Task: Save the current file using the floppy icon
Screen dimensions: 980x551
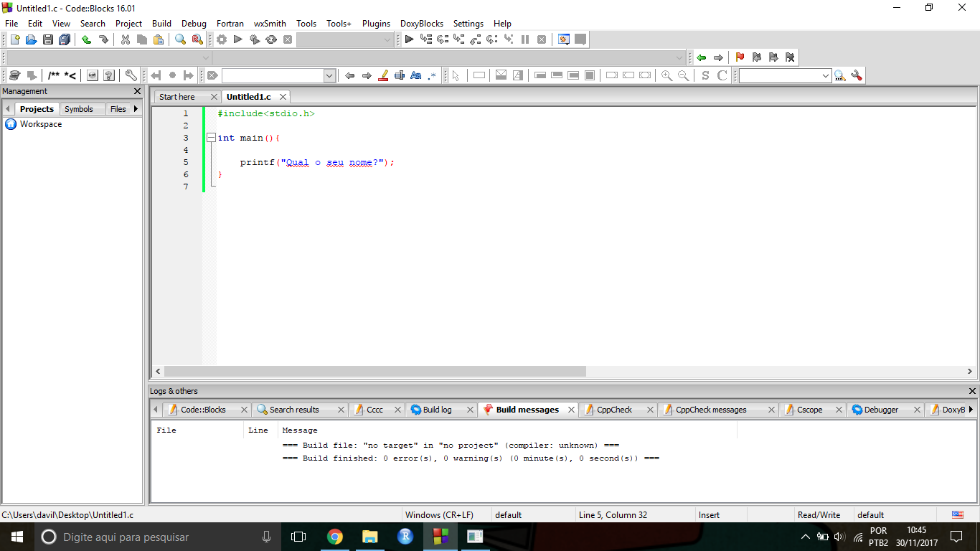Action: tap(47, 39)
